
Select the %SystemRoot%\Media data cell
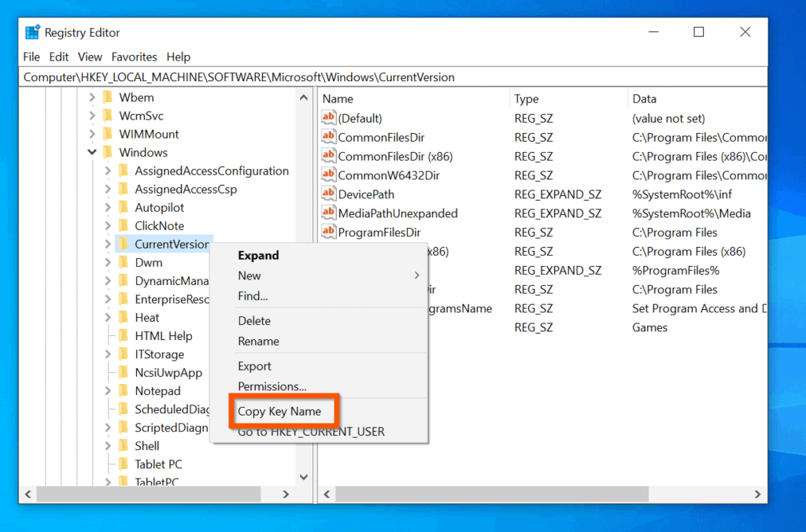coord(691,213)
